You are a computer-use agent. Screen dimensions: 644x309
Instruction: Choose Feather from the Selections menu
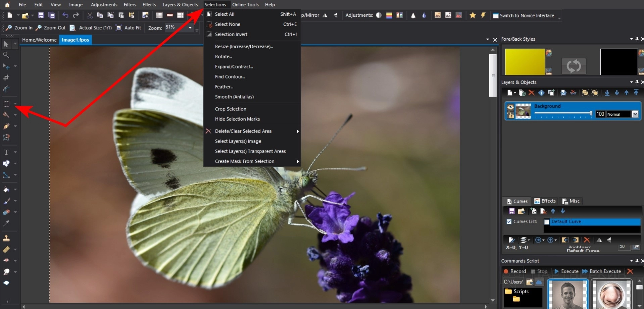click(224, 87)
